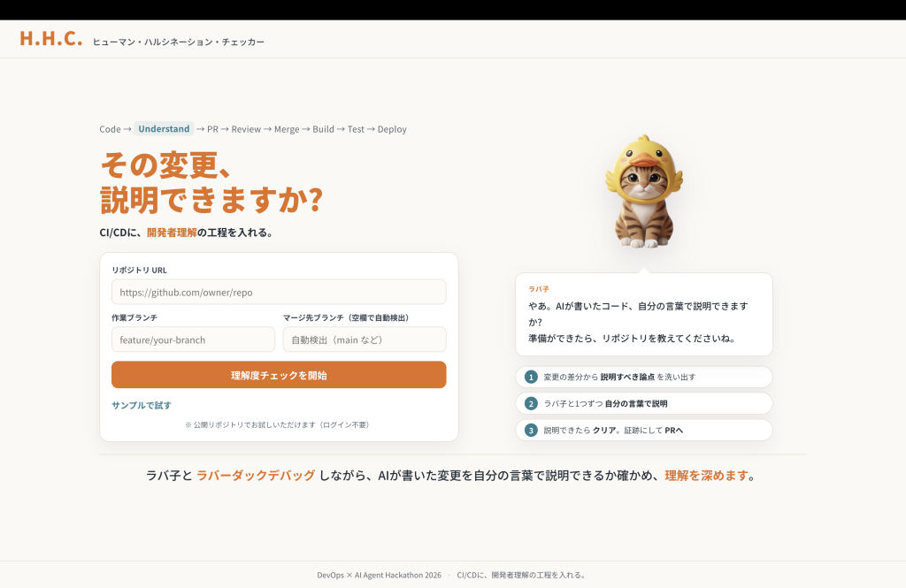The width and height of the screenshot is (906, 588).
Task: Click the ラバ子 speaker name label
Action: click(x=539, y=289)
